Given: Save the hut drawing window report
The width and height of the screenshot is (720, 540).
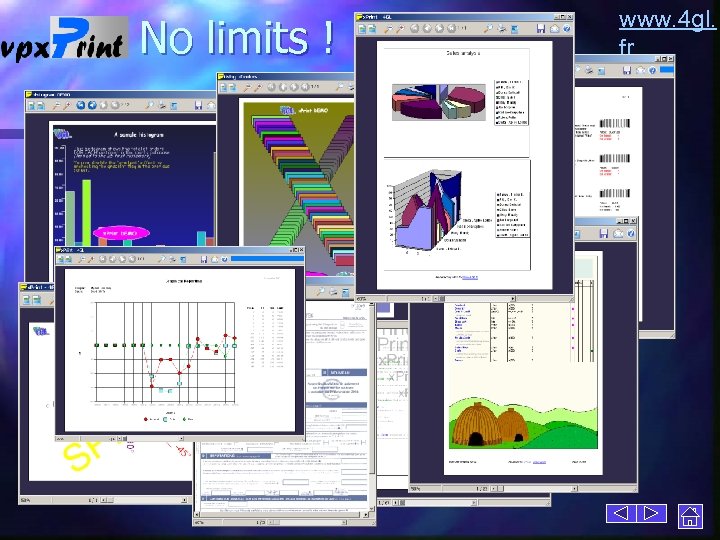Looking at the screenshot, I should pos(604,234).
